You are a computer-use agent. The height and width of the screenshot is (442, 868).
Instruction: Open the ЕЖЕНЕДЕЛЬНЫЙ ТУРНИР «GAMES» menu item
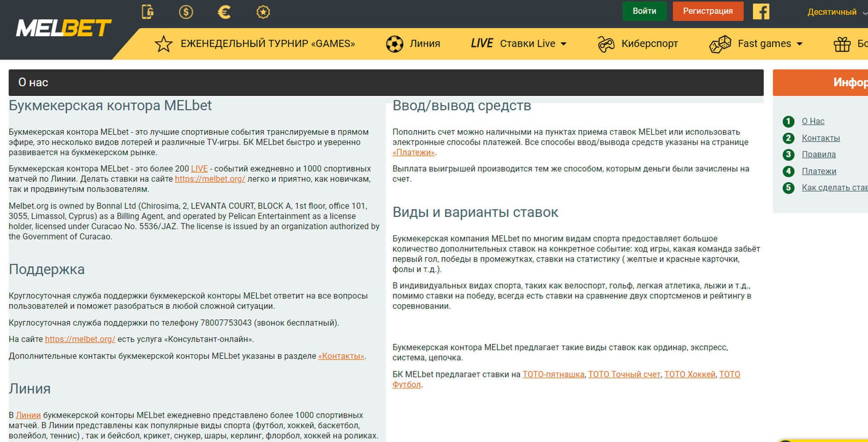[267, 43]
